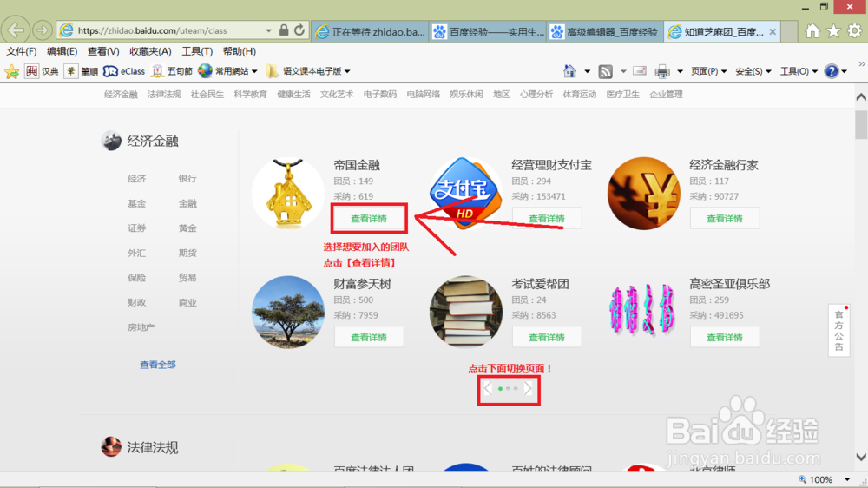Click the command bar Home page icon
Screen dimensions: 868x488
(x=569, y=71)
